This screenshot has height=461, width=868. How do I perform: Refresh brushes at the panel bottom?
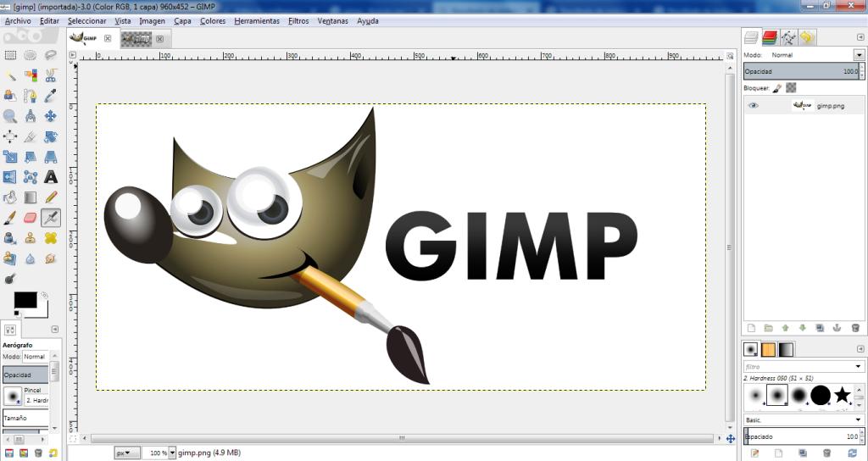tap(853, 453)
